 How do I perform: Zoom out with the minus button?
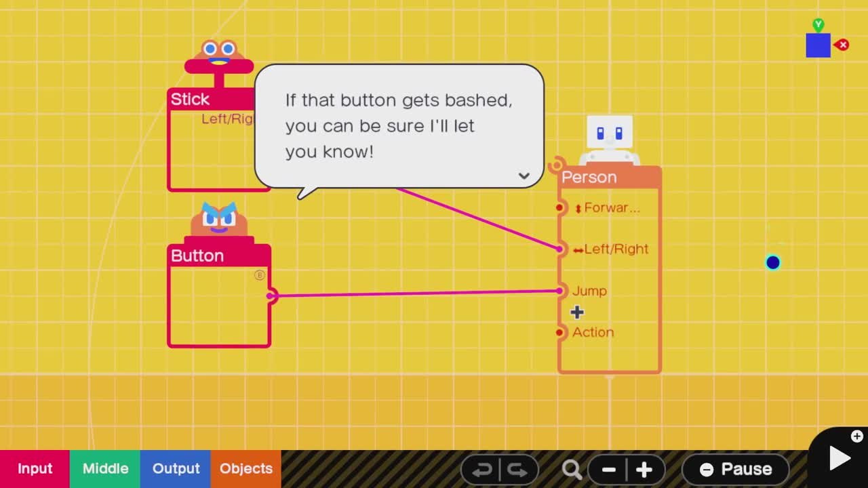(608, 470)
